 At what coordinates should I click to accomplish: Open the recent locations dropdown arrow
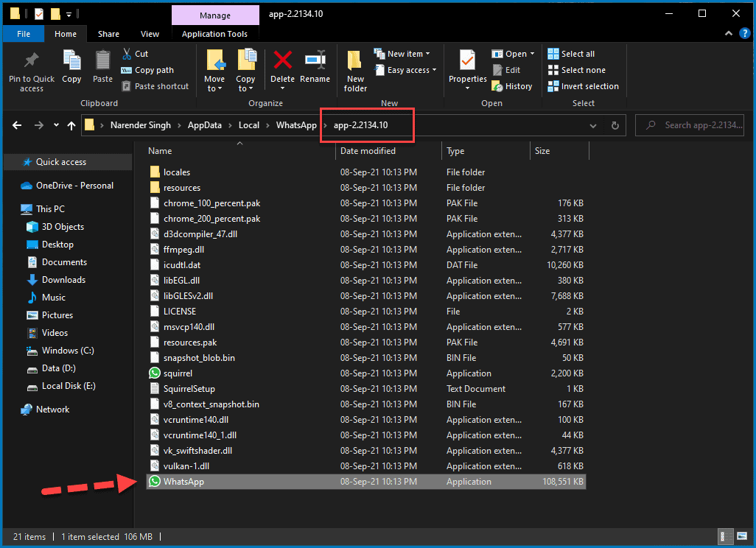point(57,125)
